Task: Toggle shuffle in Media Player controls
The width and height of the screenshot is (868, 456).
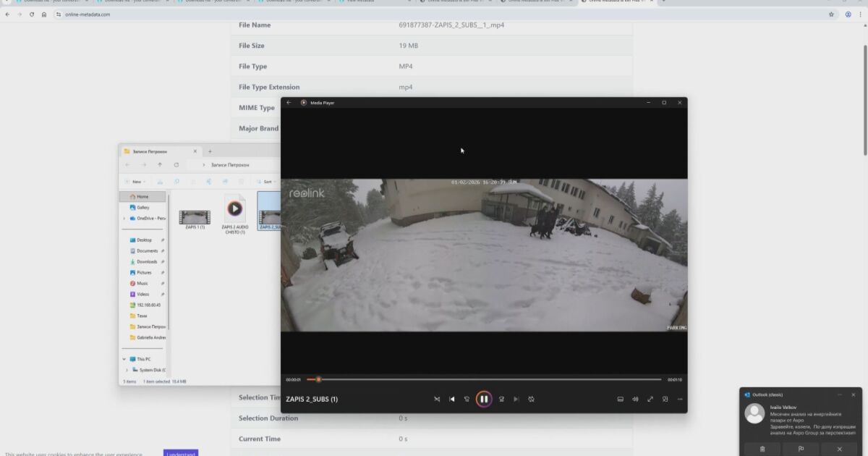Action: [x=437, y=399]
